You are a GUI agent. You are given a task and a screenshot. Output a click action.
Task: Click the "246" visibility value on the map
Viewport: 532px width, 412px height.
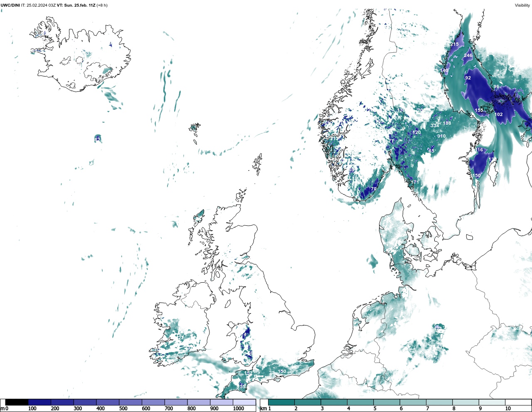(x=468, y=55)
